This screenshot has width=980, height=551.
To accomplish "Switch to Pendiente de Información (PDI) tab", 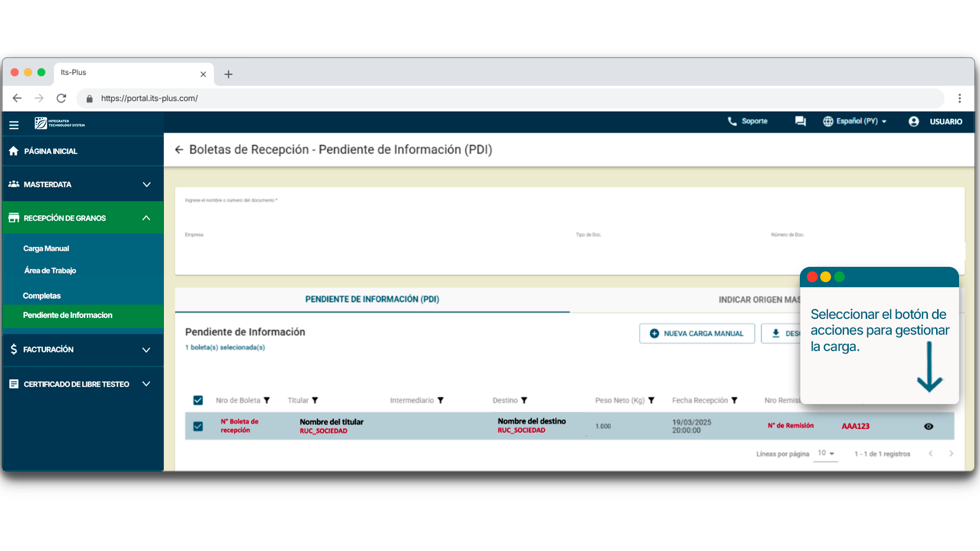I will coord(372,299).
